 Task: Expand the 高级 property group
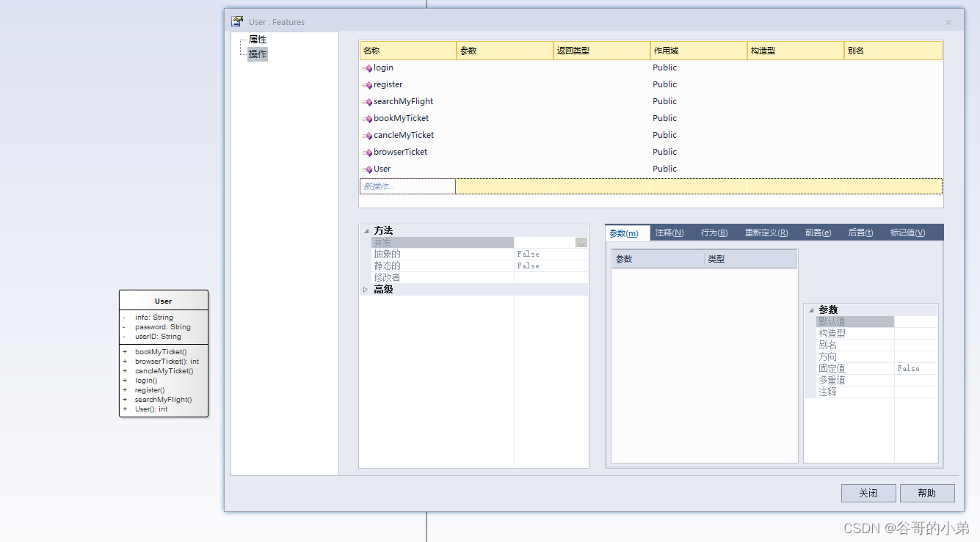point(366,290)
